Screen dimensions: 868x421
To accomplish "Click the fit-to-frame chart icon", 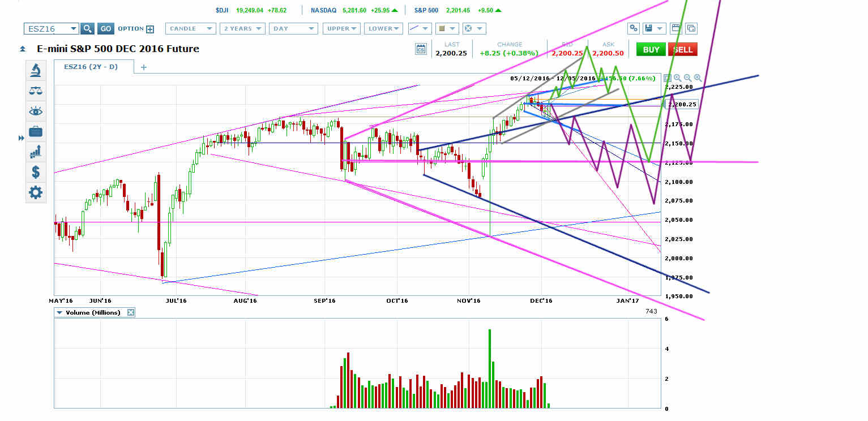I will pos(667,78).
